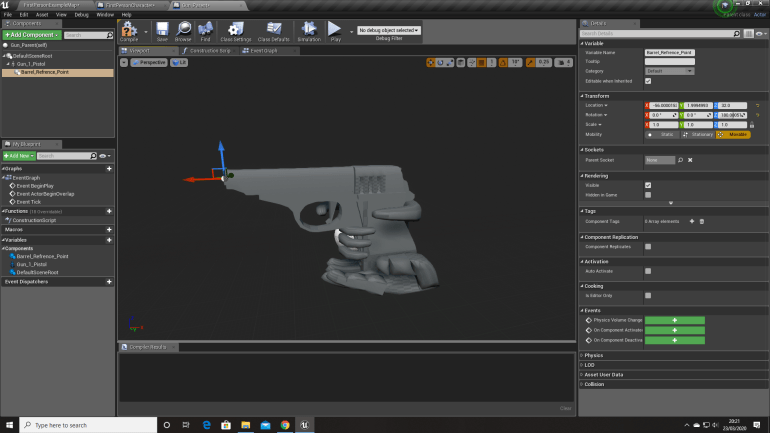770x433 pixels.
Task: Compile the blueprint with the Compile icon
Action: (129, 31)
